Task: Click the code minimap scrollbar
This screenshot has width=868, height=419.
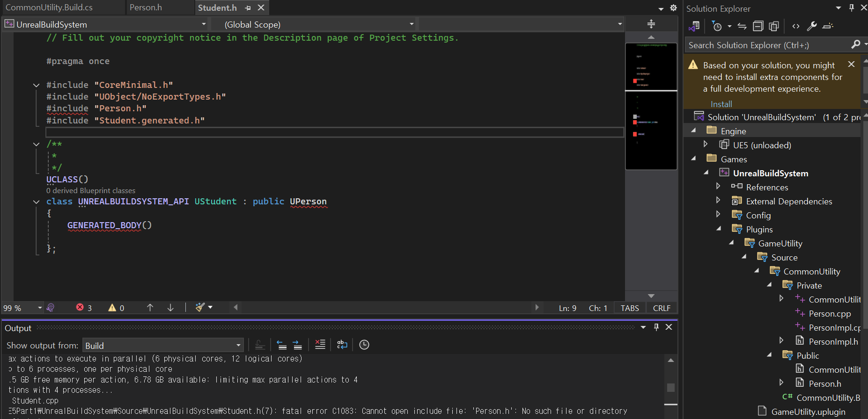Action: click(x=651, y=106)
